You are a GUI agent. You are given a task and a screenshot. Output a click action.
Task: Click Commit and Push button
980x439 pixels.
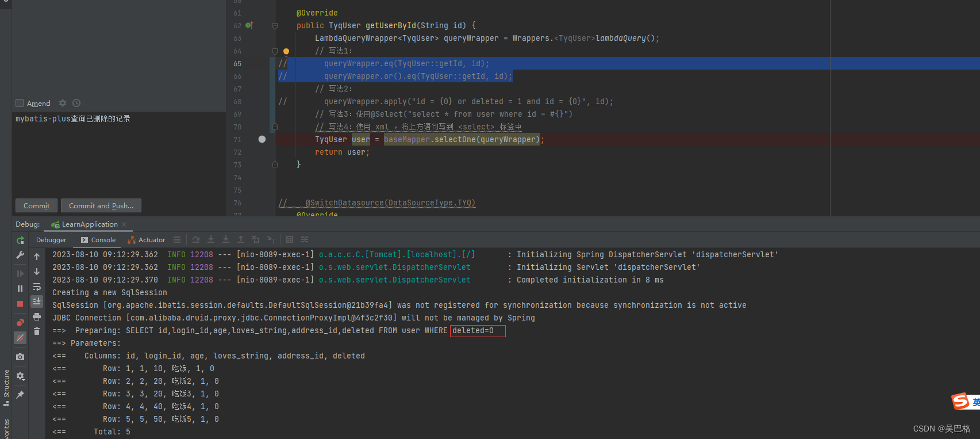101,205
